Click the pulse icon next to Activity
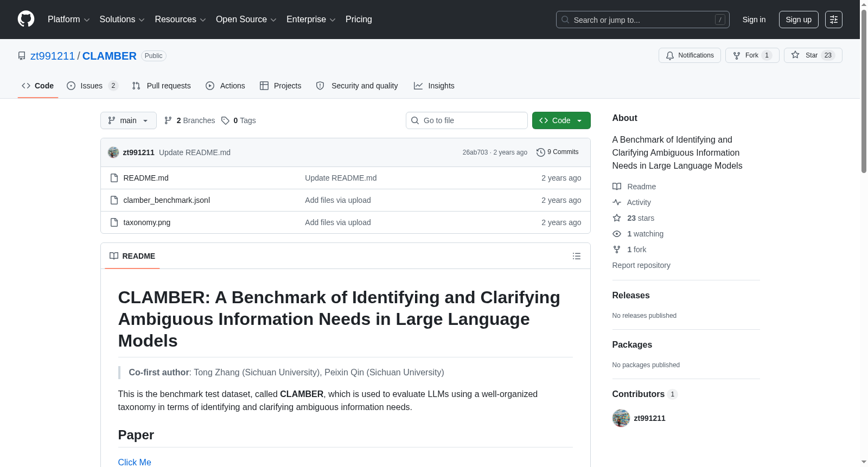Image resolution: width=868 pixels, height=467 pixels. click(x=617, y=202)
